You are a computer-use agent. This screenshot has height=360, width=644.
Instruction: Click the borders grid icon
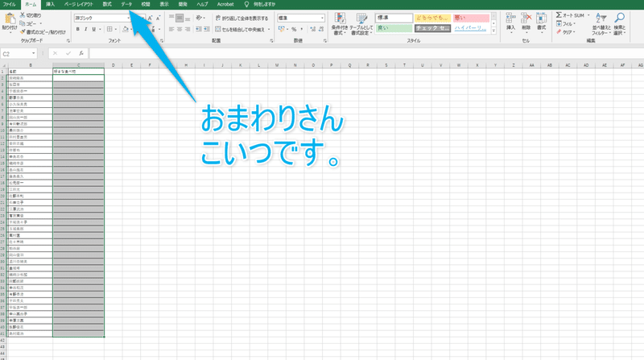(109, 29)
